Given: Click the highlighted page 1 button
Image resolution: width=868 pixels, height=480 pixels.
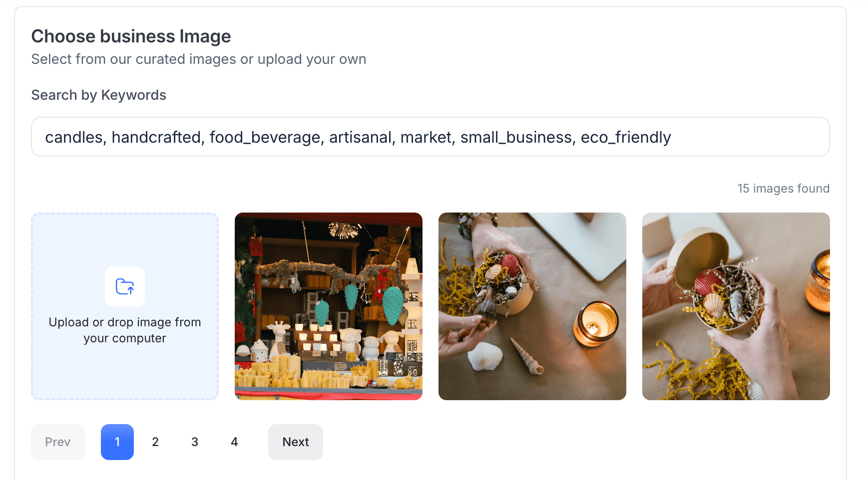Looking at the screenshot, I should [x=117, y=442].
